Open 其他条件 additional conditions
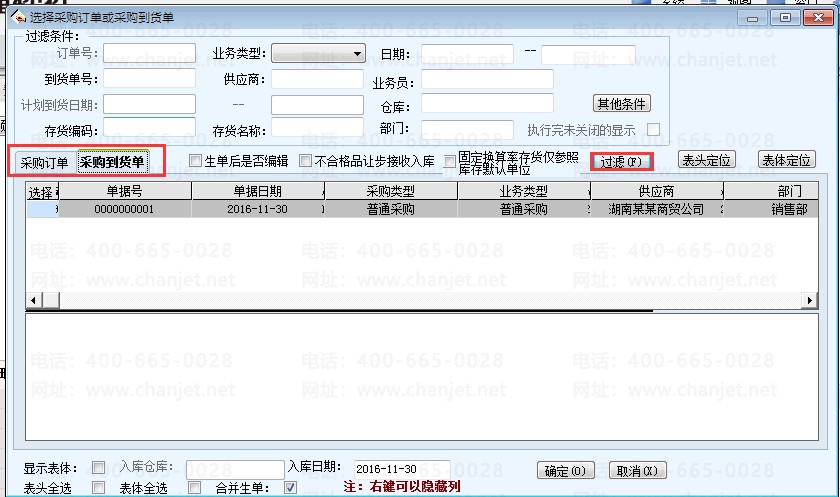The height and width of the screenshot is (497, 840). (x=621, y=103)
